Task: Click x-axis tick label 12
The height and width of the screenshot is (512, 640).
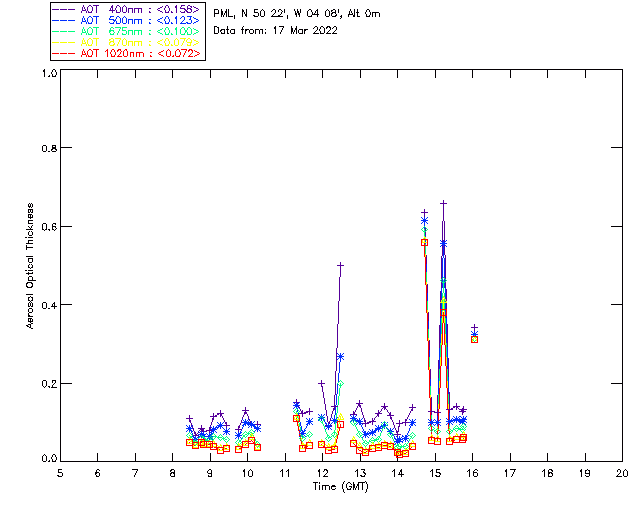Action: [323, 473]
